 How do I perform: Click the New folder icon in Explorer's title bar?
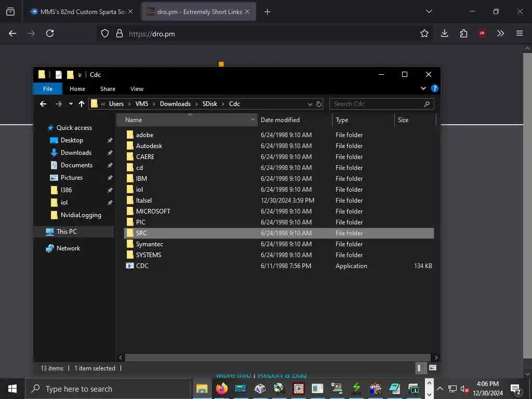pos(70,75)
